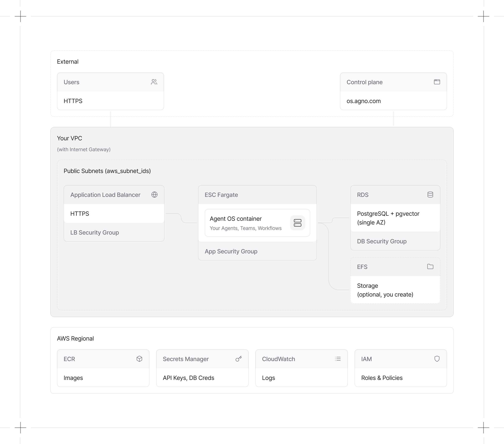The height and width of the screenshot is (444, 504).
Task: Click the key icon on Secrets Manager
Action: (x=238, y=359)
